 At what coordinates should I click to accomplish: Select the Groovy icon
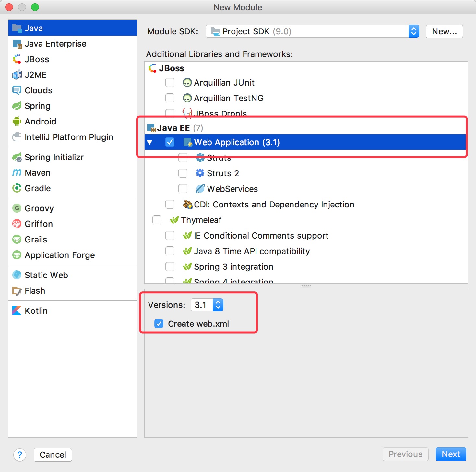tap(17, 208)
